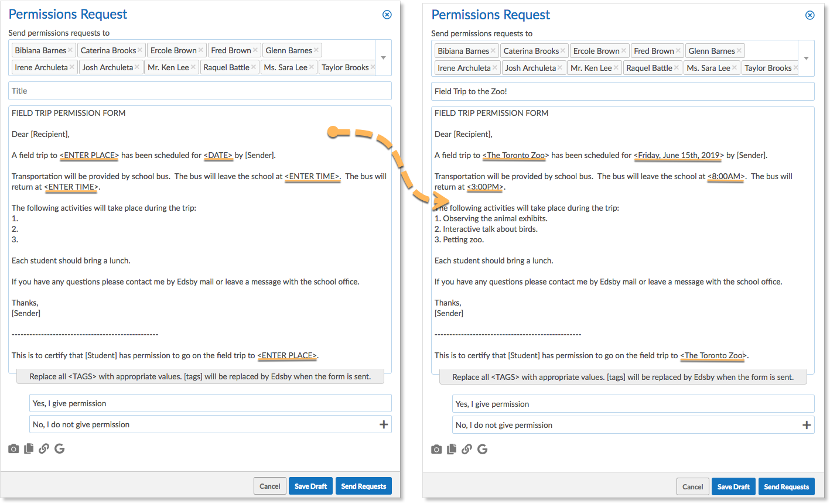Remove Ercole Brown in right dialog
Image resolution: width=830 pixels, height=504 pixels.
(x=624, y=51)
